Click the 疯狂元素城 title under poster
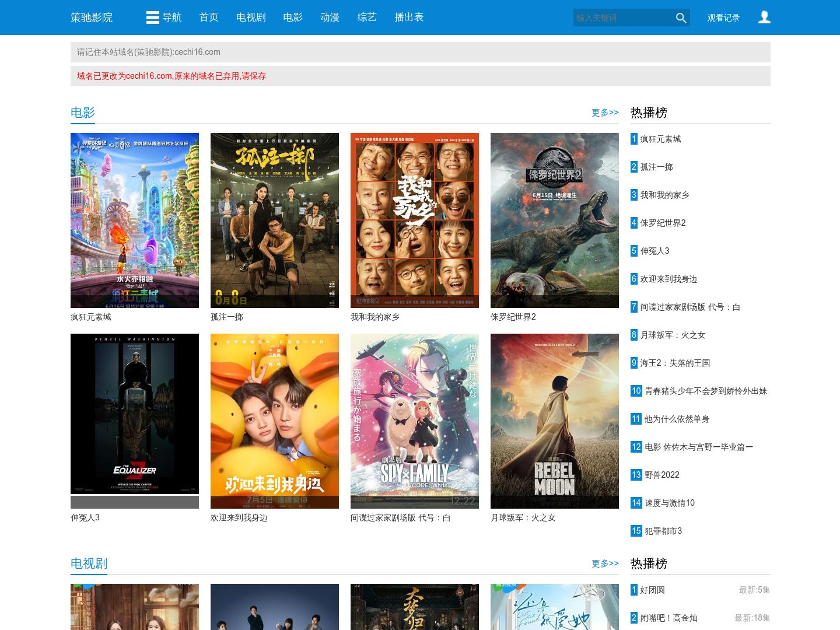 (x=91, y=317)
